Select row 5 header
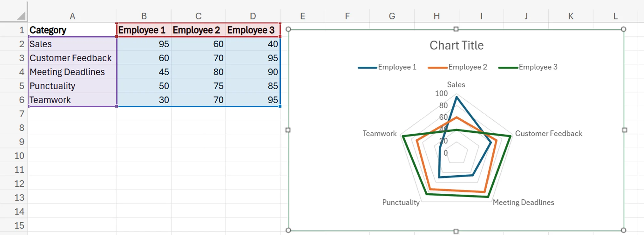 click(14, 86)
